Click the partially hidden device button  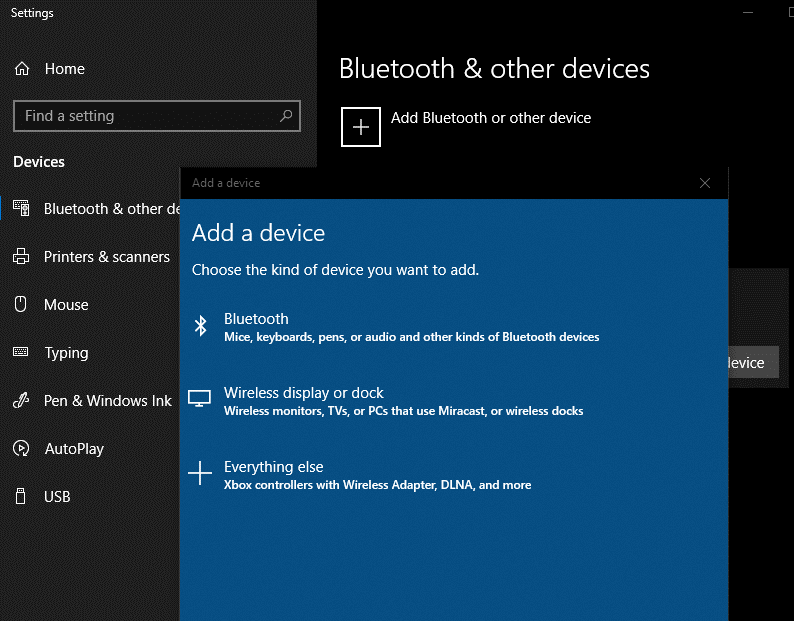pos(753,362)
